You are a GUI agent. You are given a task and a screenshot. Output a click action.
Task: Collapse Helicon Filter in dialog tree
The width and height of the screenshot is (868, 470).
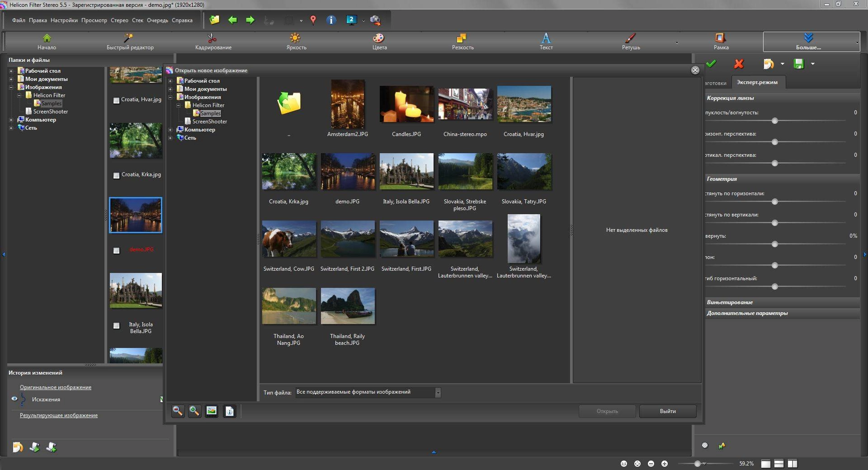coord(178,105)
